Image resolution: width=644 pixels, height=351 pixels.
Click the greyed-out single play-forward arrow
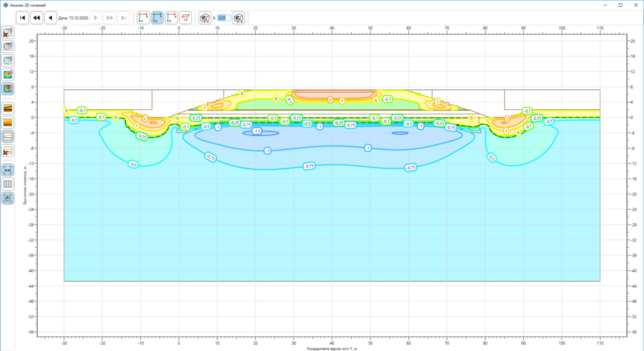coord(96,18)
